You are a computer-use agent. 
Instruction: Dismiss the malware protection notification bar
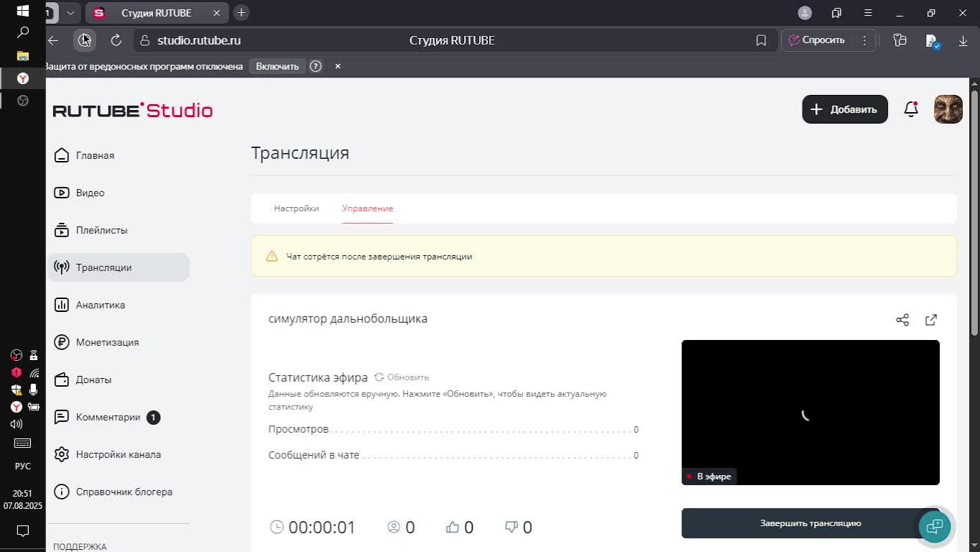click(338, 66)
